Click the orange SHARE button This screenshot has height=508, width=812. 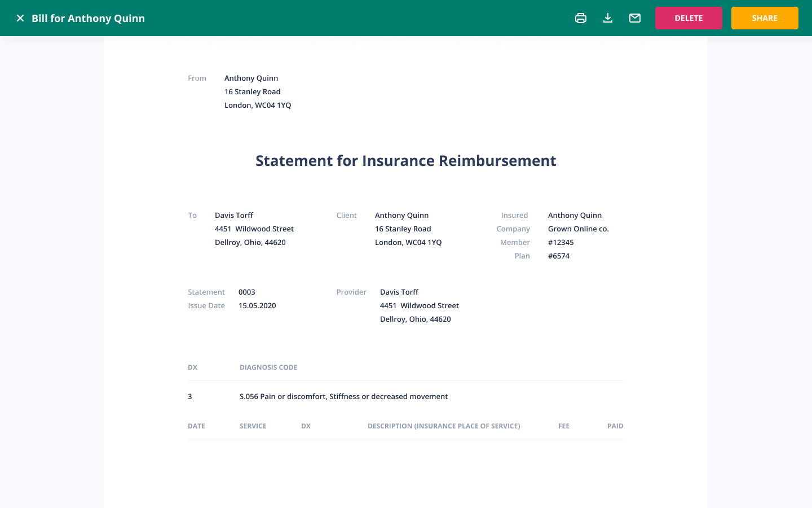click(765, 18)
